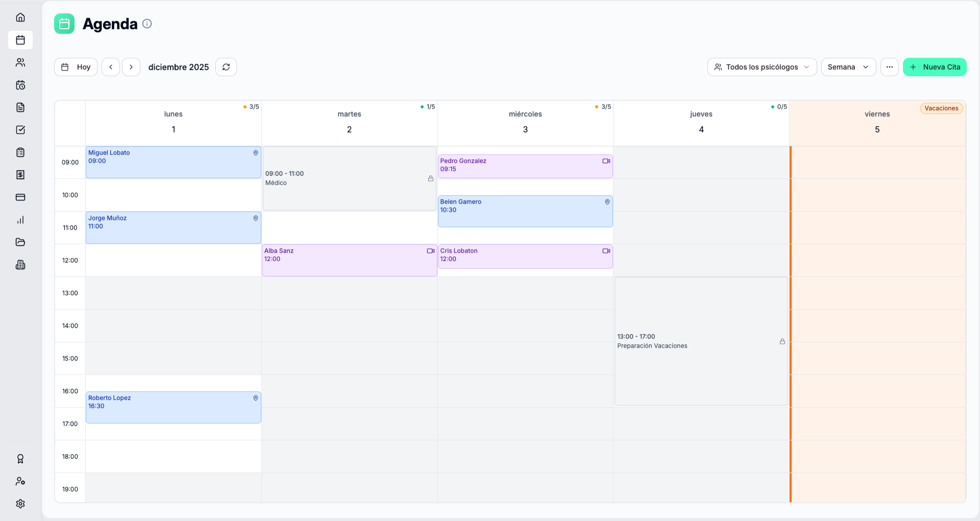Open the billing dollar icon in sidebar

20,175
